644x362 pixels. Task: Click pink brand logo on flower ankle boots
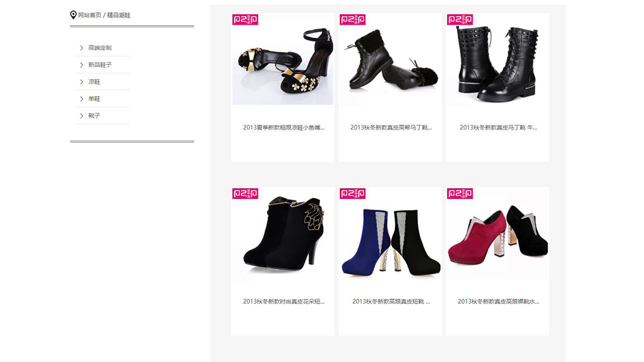(x=245, y=193)
